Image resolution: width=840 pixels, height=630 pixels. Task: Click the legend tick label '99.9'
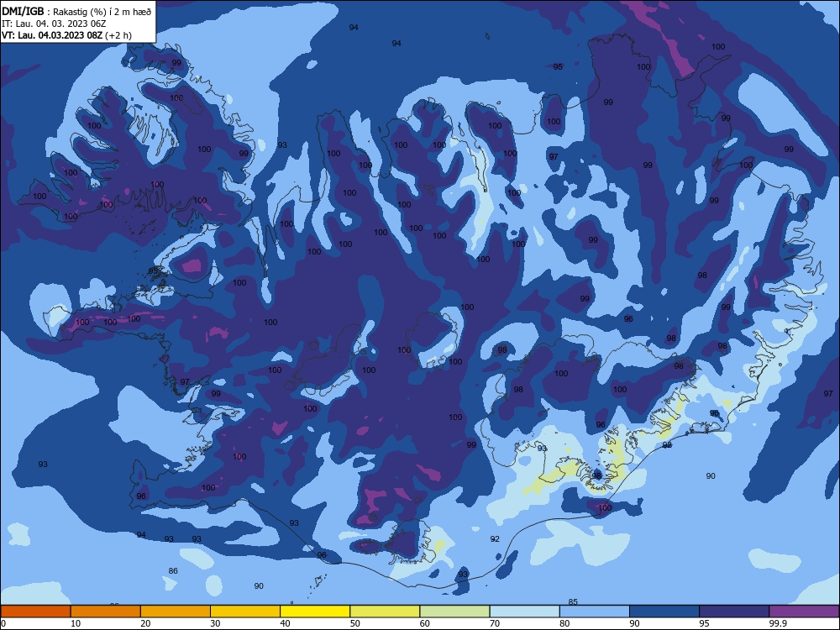(777, 623)
